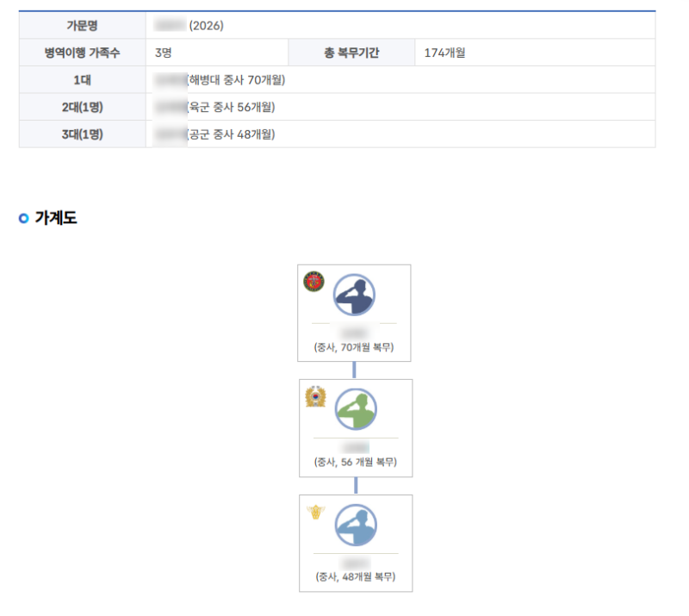689x616 pixels.
Task: Click the 육군 중사 56개월 entry
Action: click(232, 108)
